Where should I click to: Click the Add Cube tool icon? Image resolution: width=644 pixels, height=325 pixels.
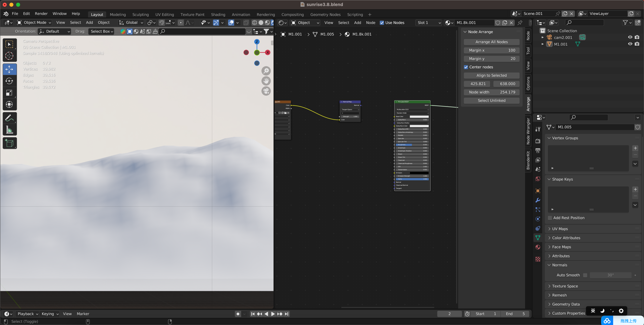[x=10, y=143]
